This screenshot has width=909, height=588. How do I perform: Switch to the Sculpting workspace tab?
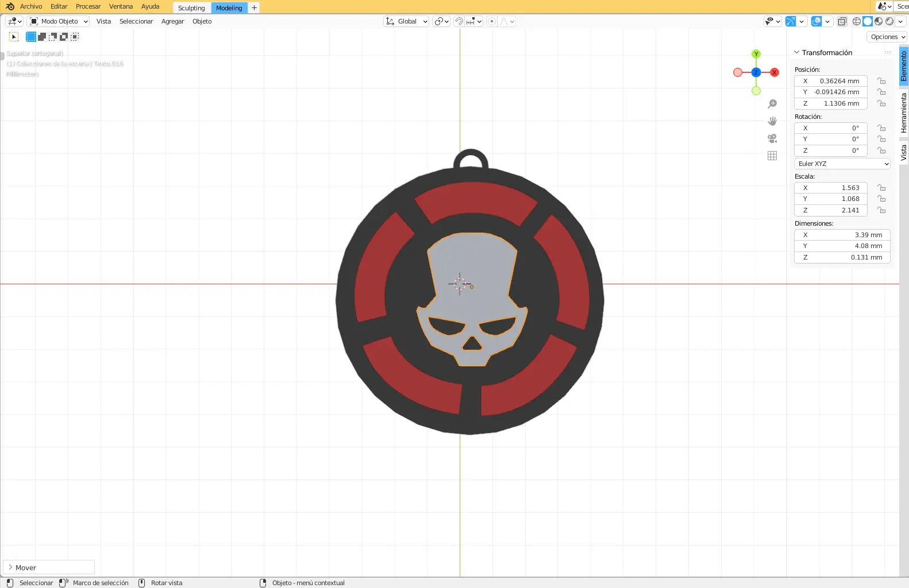point(191,8)
